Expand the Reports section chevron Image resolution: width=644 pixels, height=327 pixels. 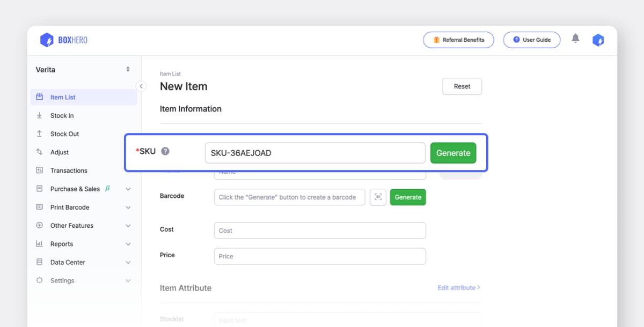128,244
